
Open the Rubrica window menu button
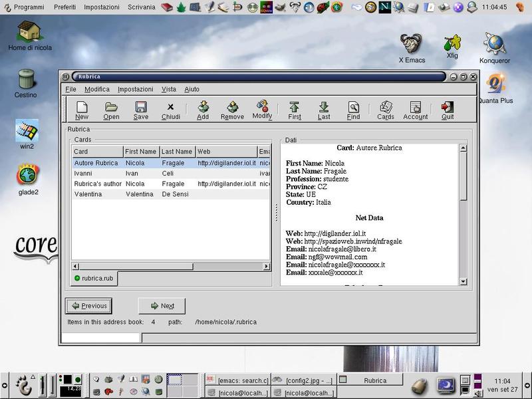[65, 76]
